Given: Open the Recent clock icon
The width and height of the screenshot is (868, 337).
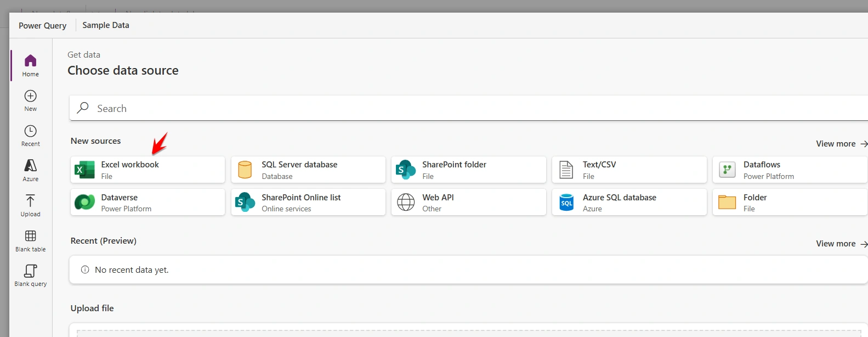Looking at the screenshot, I should (x=31, y=131).
